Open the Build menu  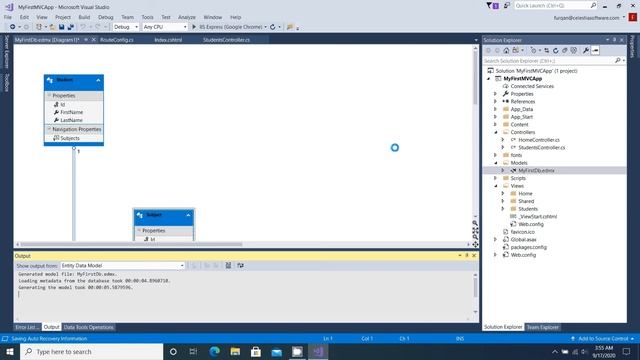[84, 17]
